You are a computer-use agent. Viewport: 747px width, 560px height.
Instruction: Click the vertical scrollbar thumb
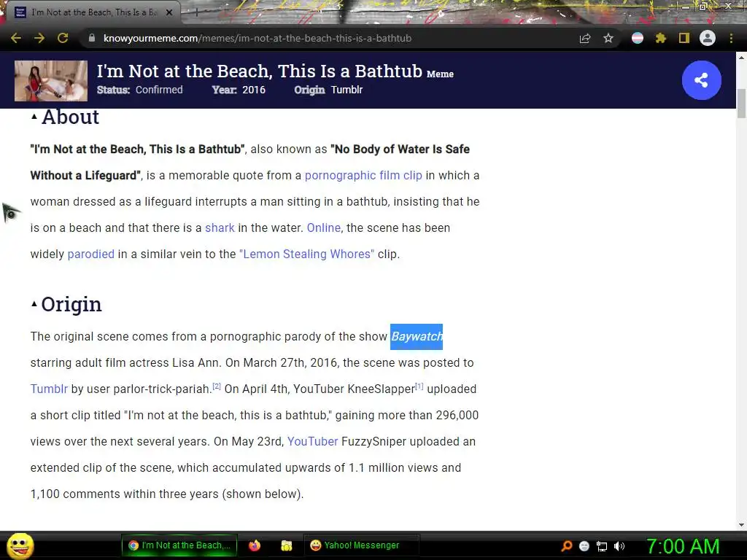point(741,103)
